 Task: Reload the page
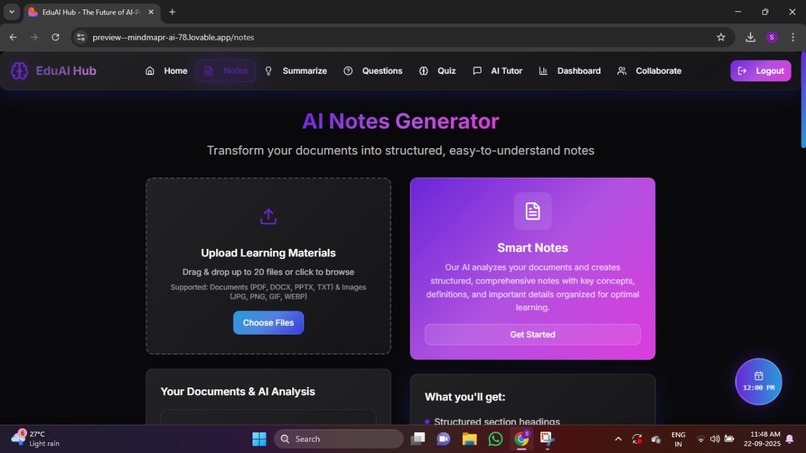click(56, 37)
